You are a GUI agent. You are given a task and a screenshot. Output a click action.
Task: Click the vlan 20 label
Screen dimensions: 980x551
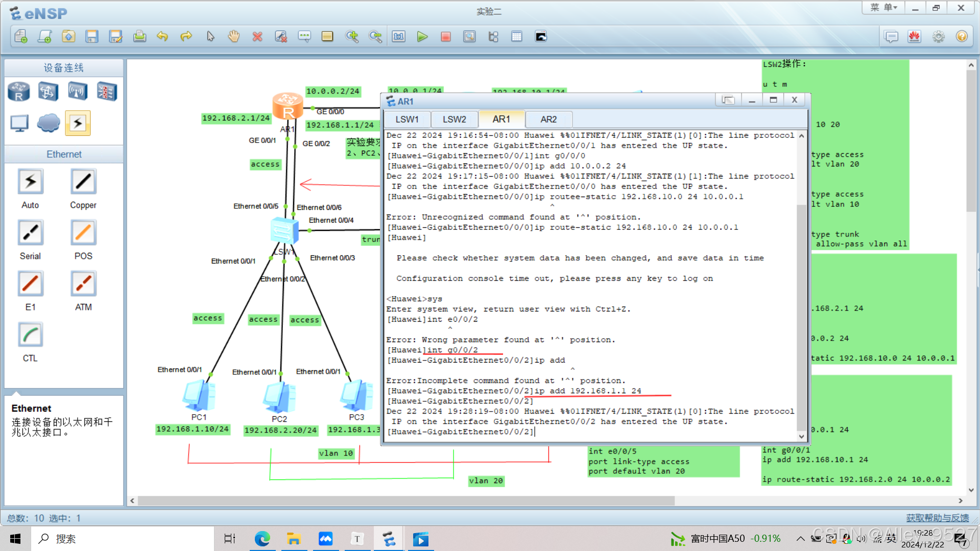(x=486, y=481)
